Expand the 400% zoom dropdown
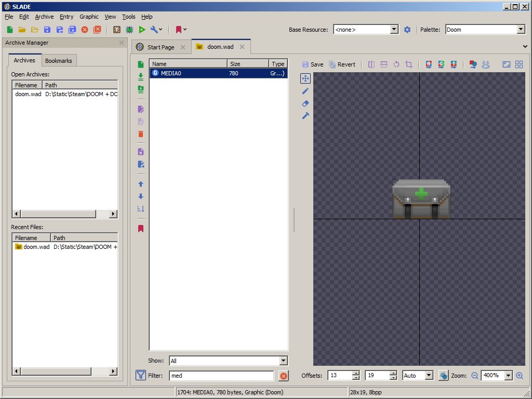The height and width of the screenshot is (399, 532). tap(508, 376)
